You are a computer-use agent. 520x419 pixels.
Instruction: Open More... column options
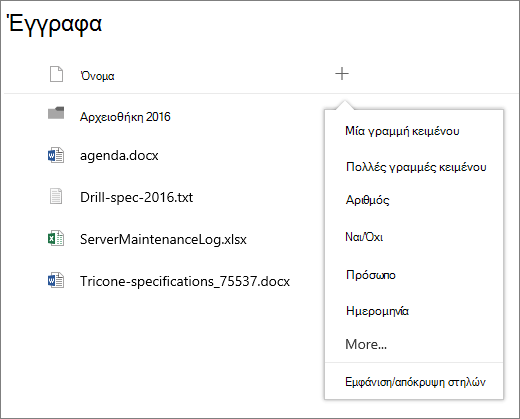pos(366,344)
